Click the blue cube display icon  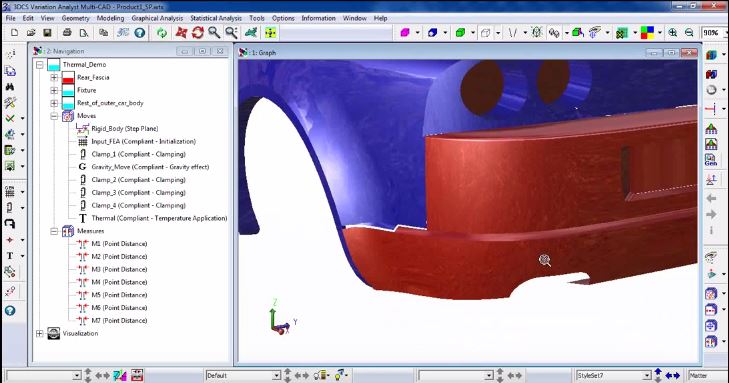(x=432, y=33)
